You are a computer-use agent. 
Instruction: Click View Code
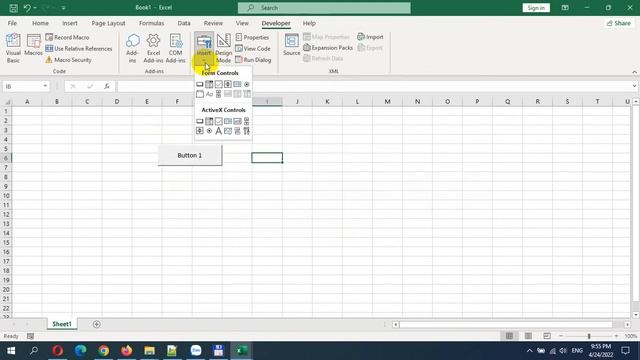(253, 49)
